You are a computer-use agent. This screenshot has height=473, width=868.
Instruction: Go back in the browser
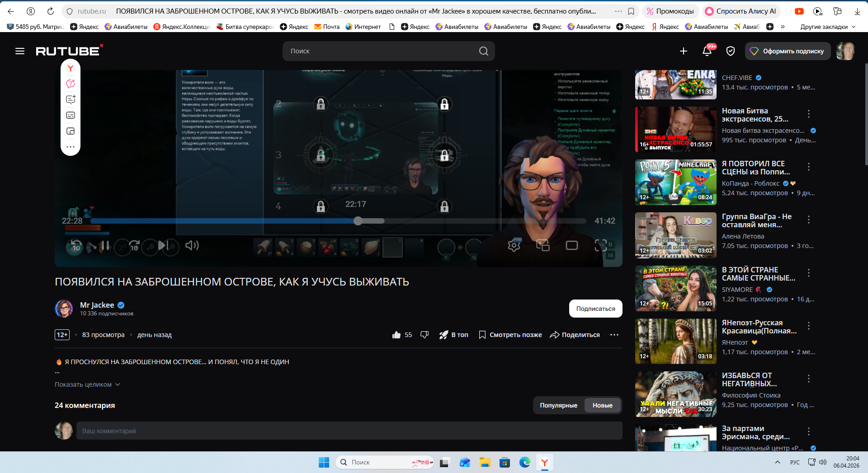(x=11, y=11)
